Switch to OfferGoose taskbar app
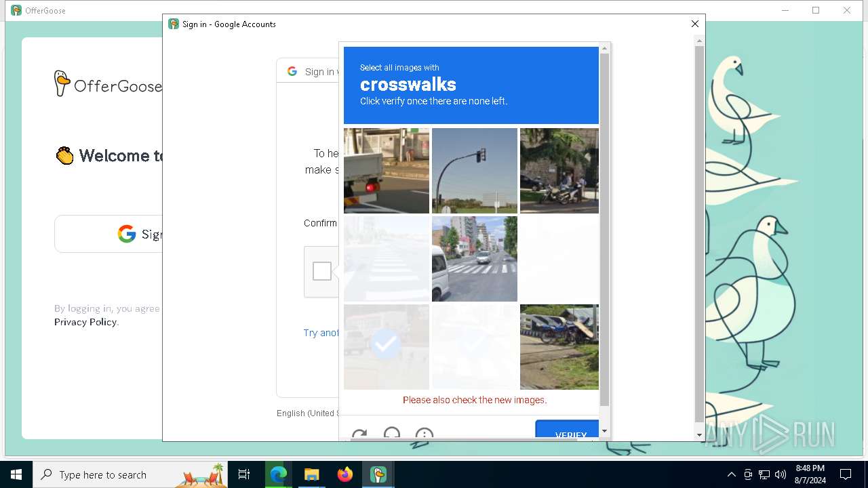This screenshot has height=488, width=868. click(378, 474)
